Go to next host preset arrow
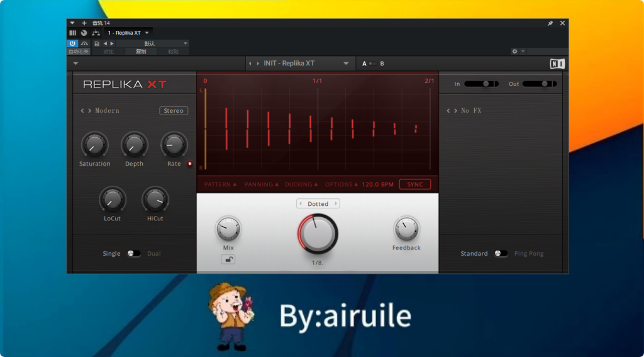This screenshot has width=644, height=357. pyautogui.click(x=112, y=43)
